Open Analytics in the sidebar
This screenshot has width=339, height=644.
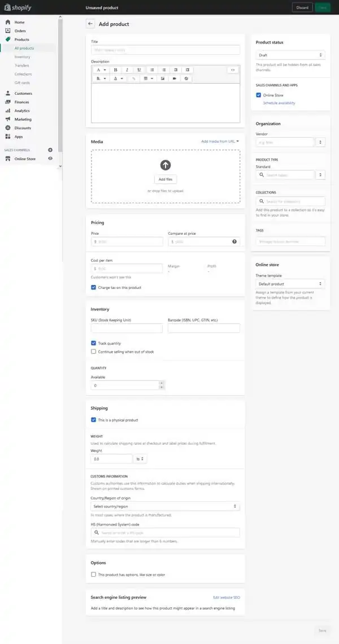[22, 111]
